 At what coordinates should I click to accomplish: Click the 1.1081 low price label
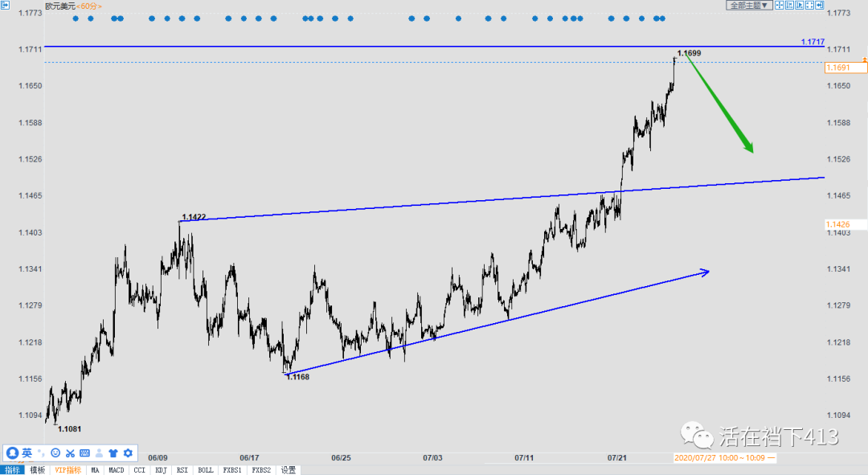tap(70, 429)
